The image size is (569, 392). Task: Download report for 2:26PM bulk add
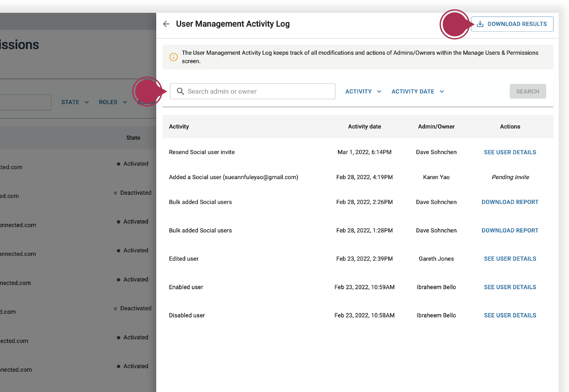point(510,202)
